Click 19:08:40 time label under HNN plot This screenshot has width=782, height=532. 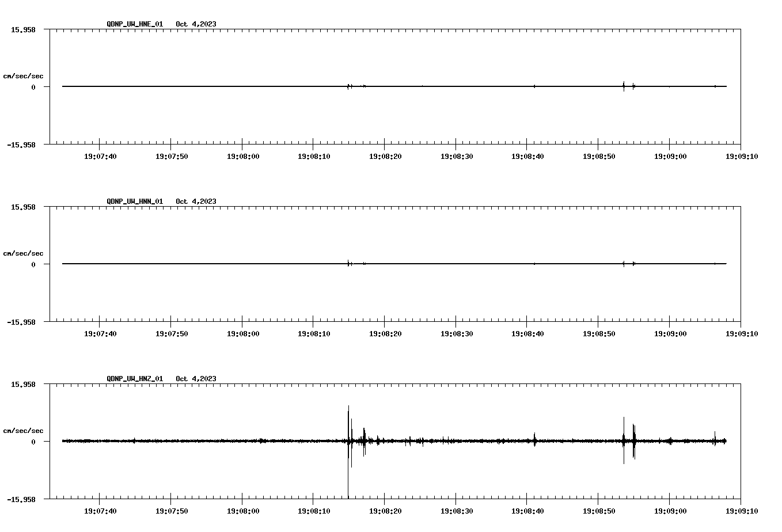click(x=527, y=333)
